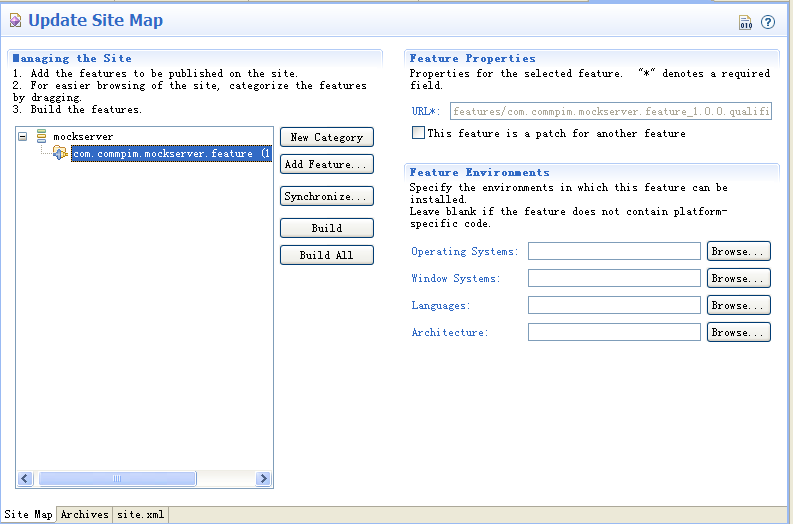793x524 pixels.
Task: Click the Synchronize... button
Action: coord(327,196)
